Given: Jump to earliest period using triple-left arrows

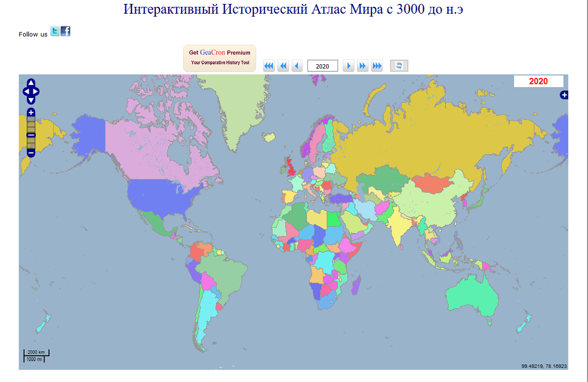Looking at the screenshot, I should point(269,65).
